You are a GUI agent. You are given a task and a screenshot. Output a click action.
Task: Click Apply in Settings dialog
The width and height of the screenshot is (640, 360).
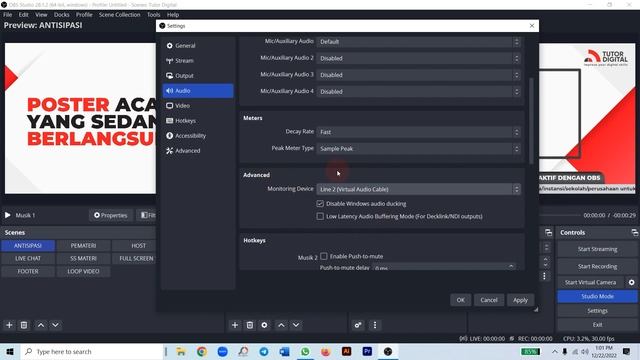coord(520,300)
